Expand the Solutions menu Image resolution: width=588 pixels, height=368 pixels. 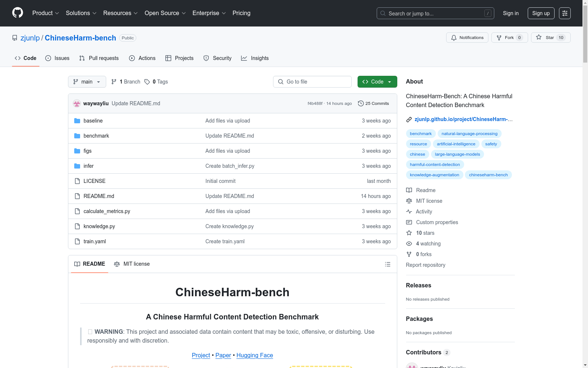click(81, 13)
